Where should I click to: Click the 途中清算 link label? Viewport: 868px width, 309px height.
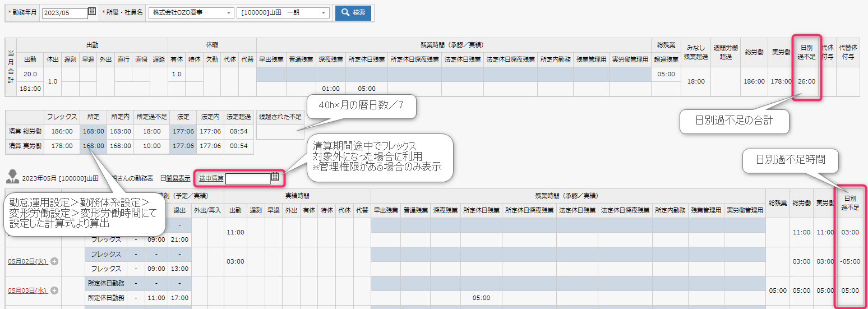tap(211, 178)
